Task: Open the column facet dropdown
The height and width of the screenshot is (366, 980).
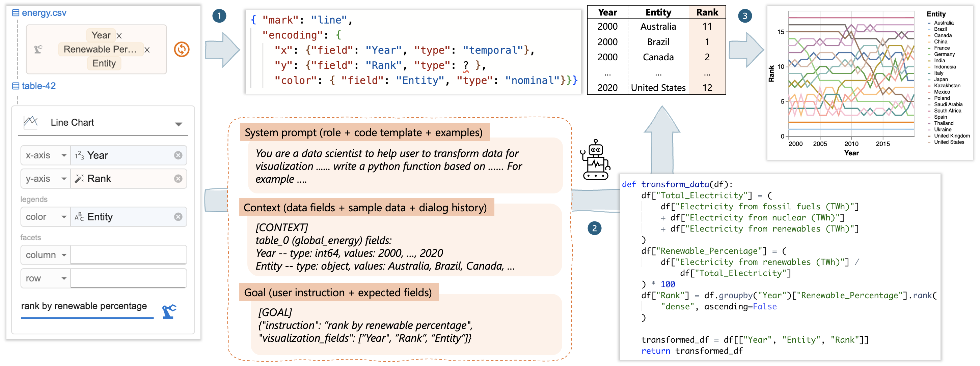Action: (63, 255)
